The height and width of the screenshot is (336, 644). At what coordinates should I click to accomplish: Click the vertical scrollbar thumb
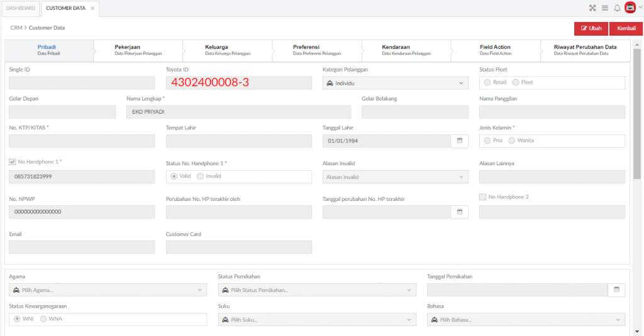tap(636, 114)
